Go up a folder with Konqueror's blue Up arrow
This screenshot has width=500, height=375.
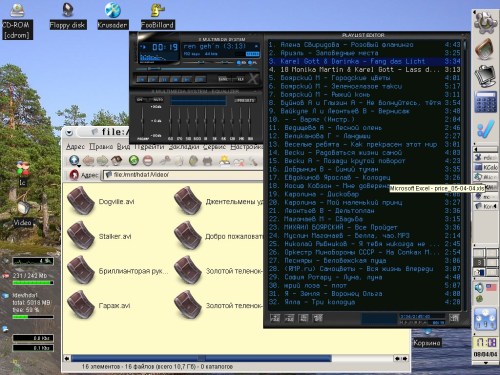click(x=74, y=160)
